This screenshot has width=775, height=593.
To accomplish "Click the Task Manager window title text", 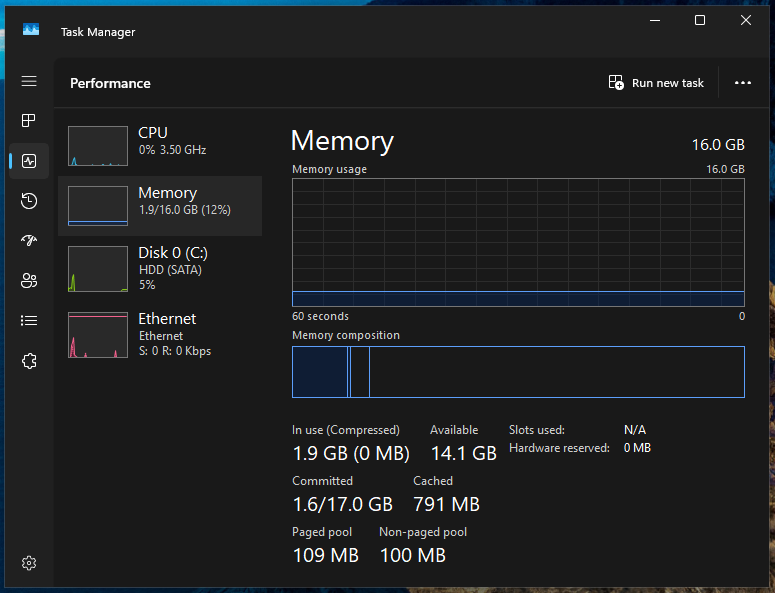I will point(98,32).
